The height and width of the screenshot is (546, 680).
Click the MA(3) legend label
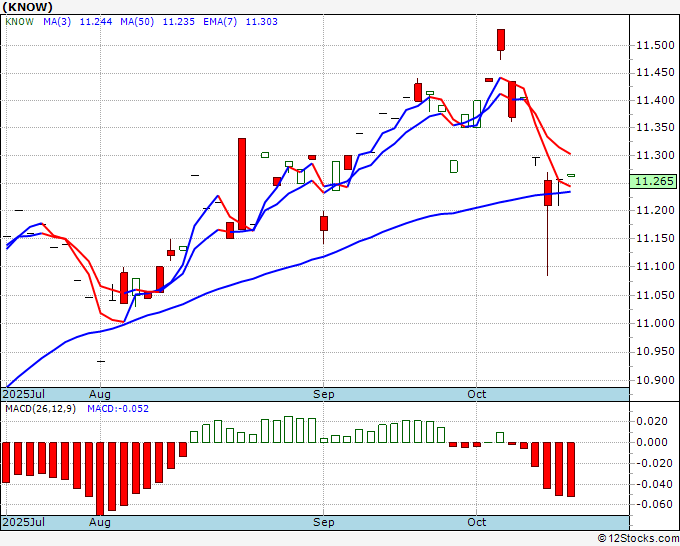[x=57, y=22]
